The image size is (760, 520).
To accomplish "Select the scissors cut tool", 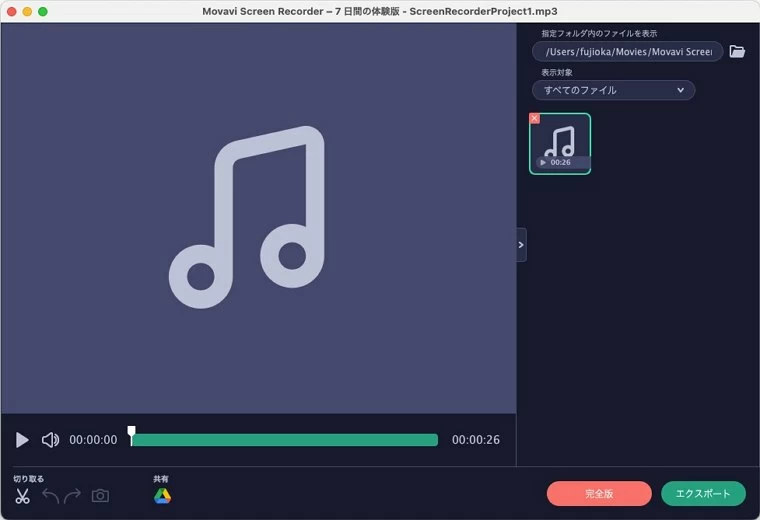I will (22, 496).
